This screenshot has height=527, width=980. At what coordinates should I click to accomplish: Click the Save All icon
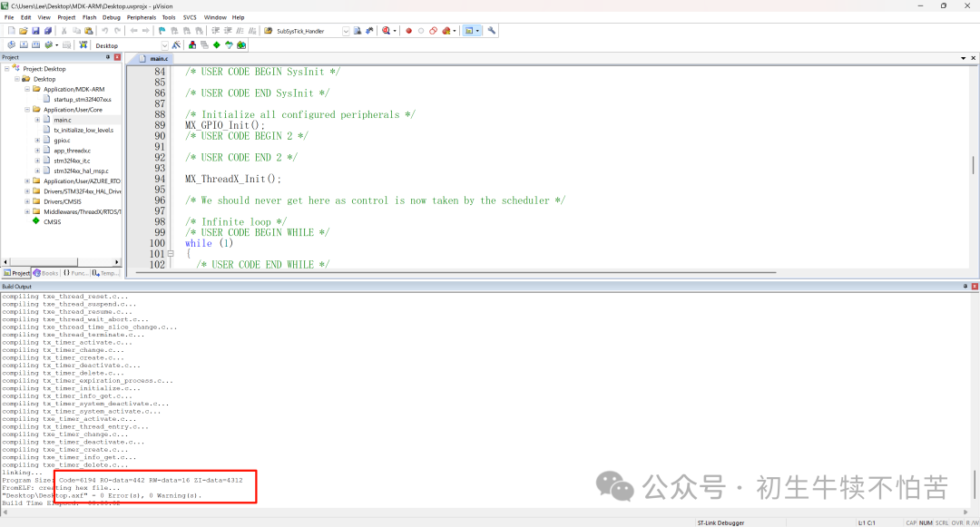[47, 31]
